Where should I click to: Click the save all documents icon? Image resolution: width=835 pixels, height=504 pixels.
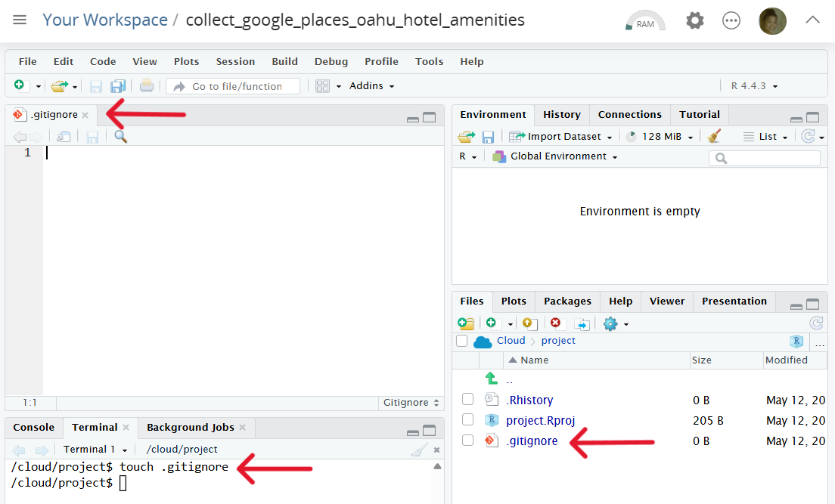pyautogui.click(x=118, y=86)
